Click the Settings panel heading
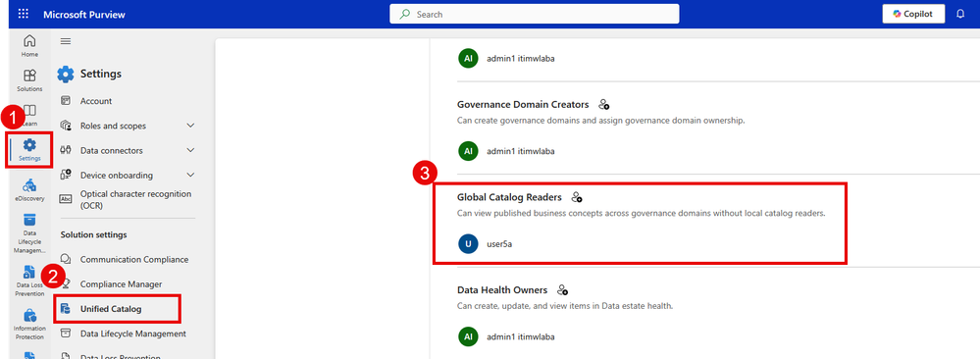 click(x=101, y=74)
